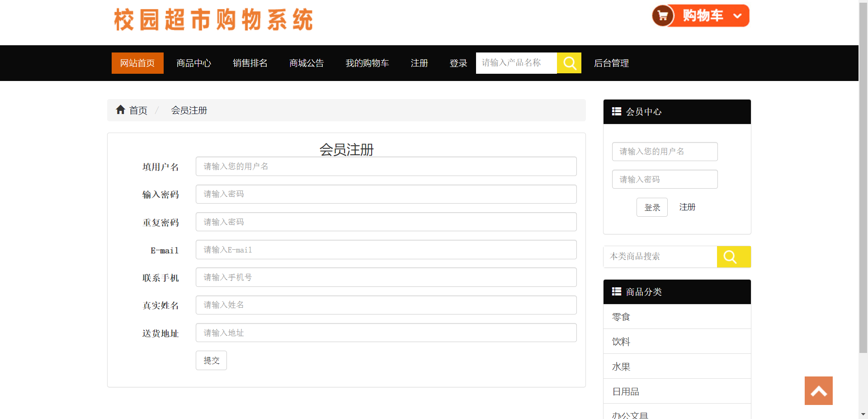This screenshot has height=419, width=868.
Task: Select the 日用品 category
Action: pos(625,391)
